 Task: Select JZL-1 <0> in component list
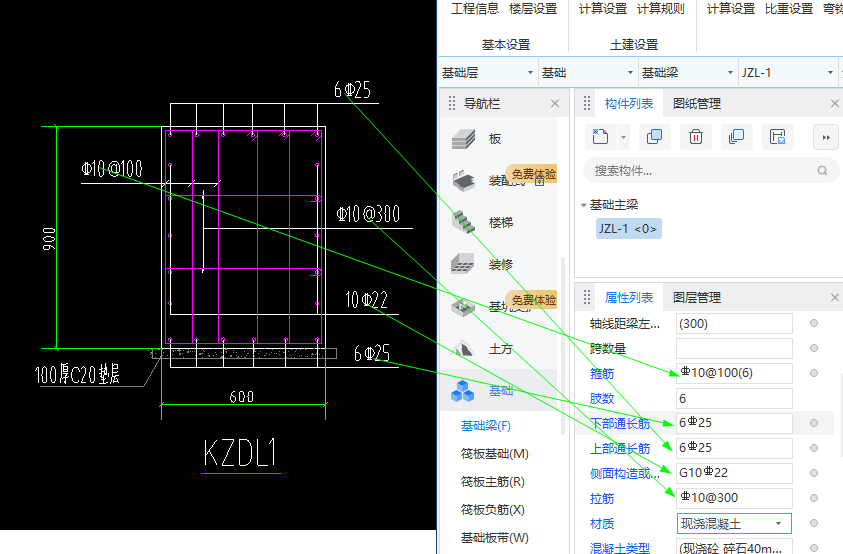tap(628, 229)
